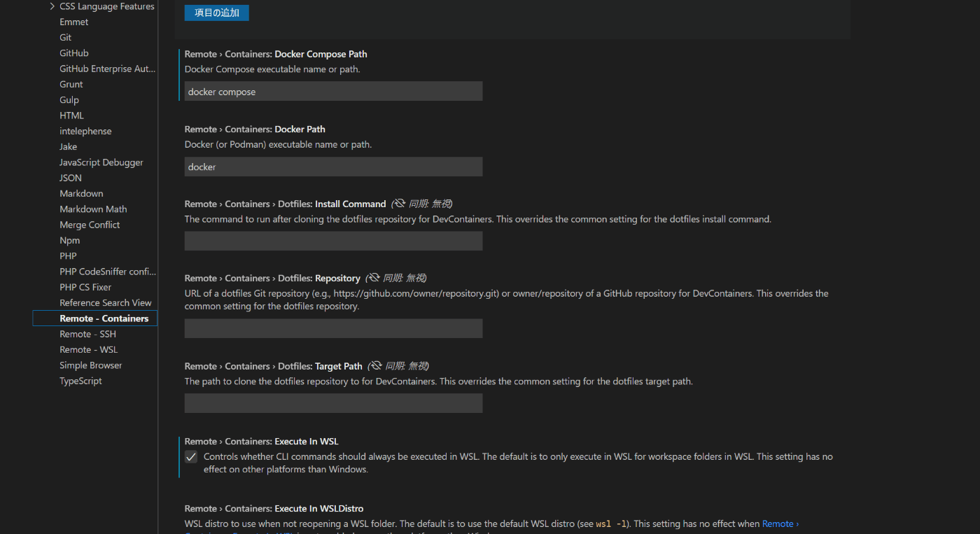Select Simple Browser settings
The width and height of the screenshot is (980, 534).
click(x=91, y=365)
